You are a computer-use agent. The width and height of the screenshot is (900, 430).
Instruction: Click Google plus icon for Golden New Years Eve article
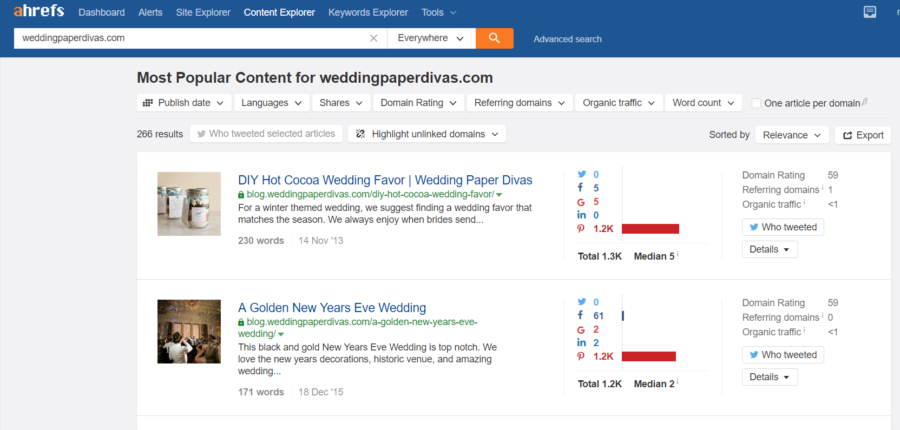click(581, 330)
